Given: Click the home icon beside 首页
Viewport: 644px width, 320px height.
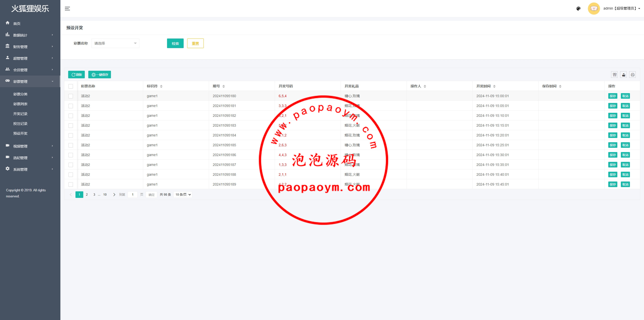Looking at the screenshot, I should (8, 23).
